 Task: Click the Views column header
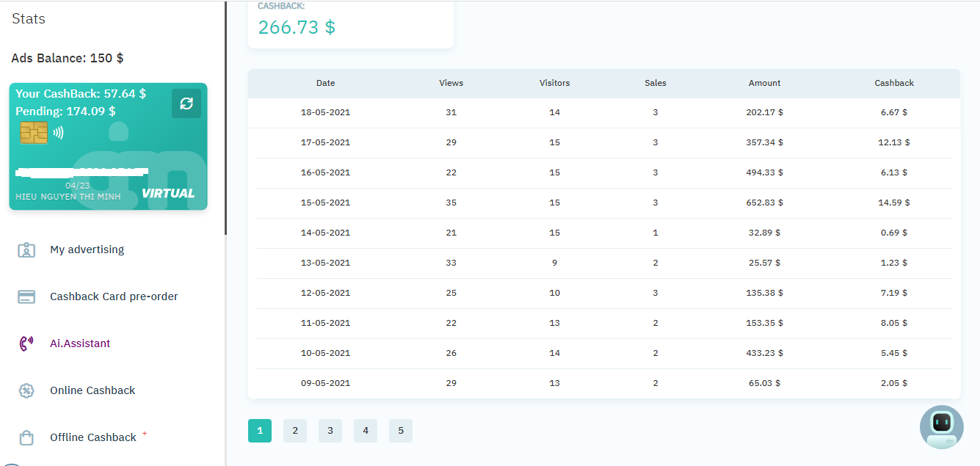coord(451,83)
